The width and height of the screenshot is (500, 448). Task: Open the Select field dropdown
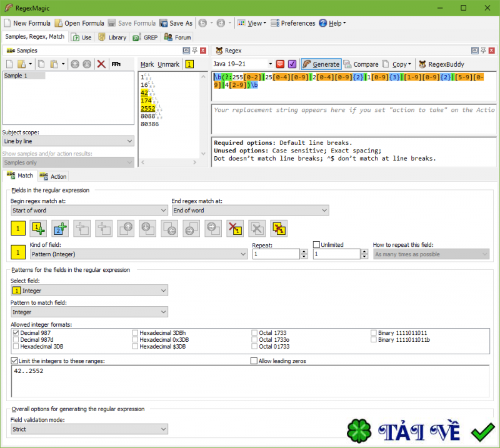89,291
